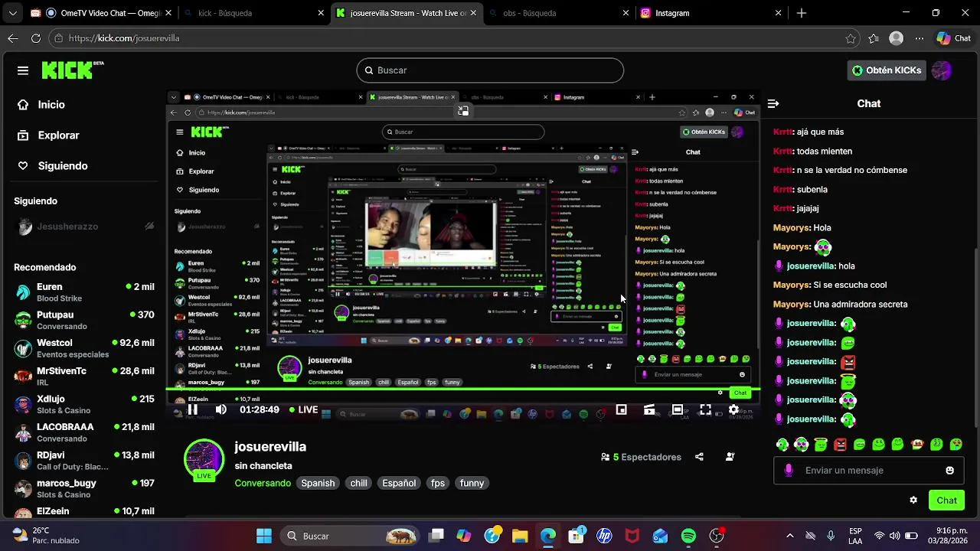The width and height of the screenshot is (980, 551).
Task: Click the KICK logo
Action: coord(73,70)
